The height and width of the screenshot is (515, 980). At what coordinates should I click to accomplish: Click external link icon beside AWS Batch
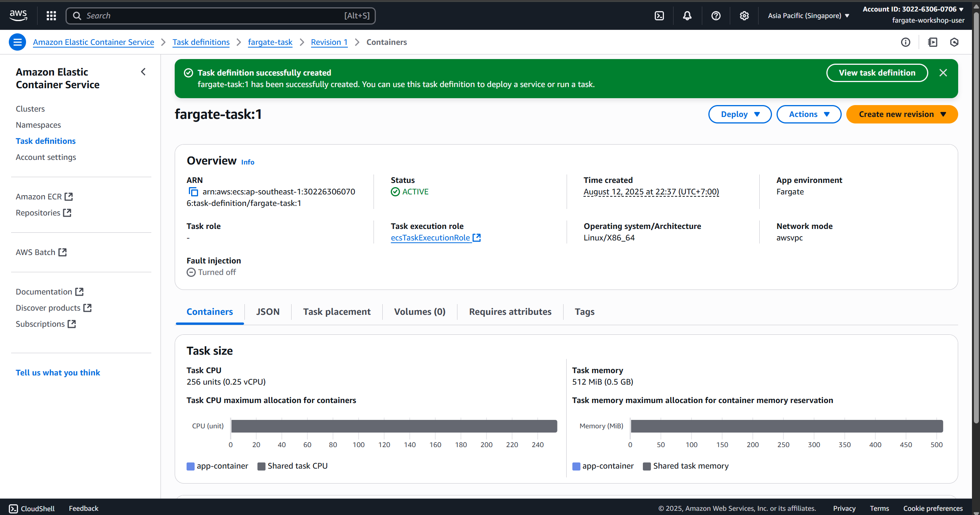coord(62,252)
